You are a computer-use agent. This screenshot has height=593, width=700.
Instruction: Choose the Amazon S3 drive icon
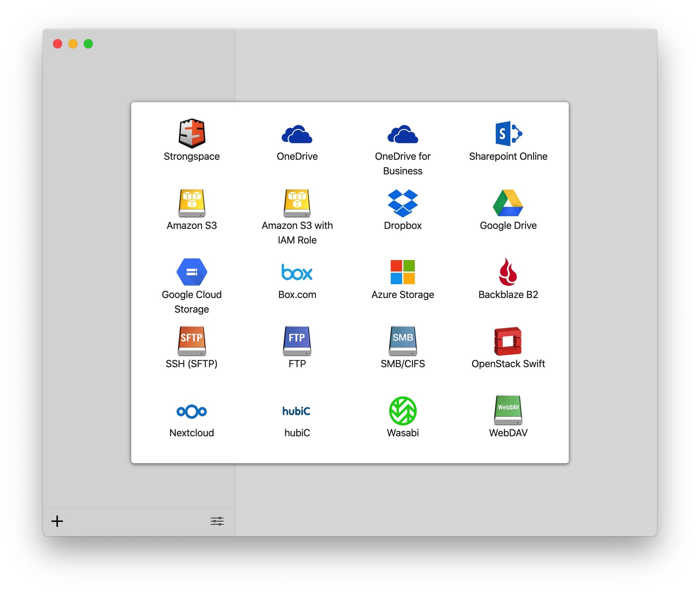[192, 203]
